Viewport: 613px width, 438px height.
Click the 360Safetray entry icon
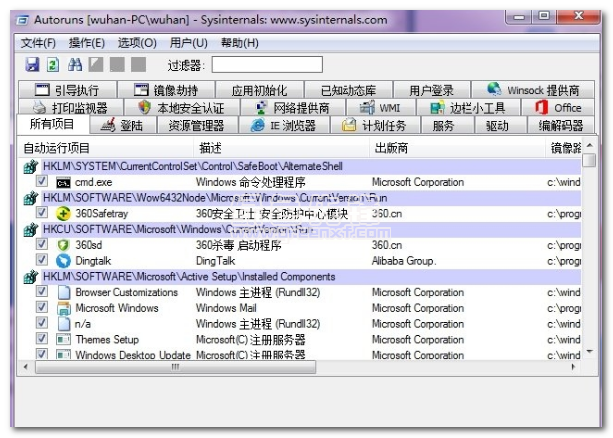63,214
